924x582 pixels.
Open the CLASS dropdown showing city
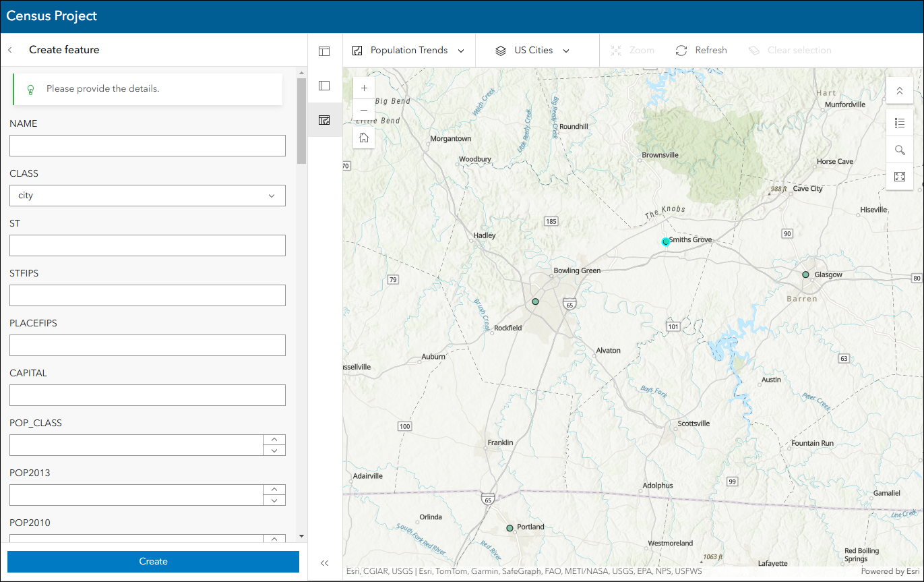tap(148, 196)
